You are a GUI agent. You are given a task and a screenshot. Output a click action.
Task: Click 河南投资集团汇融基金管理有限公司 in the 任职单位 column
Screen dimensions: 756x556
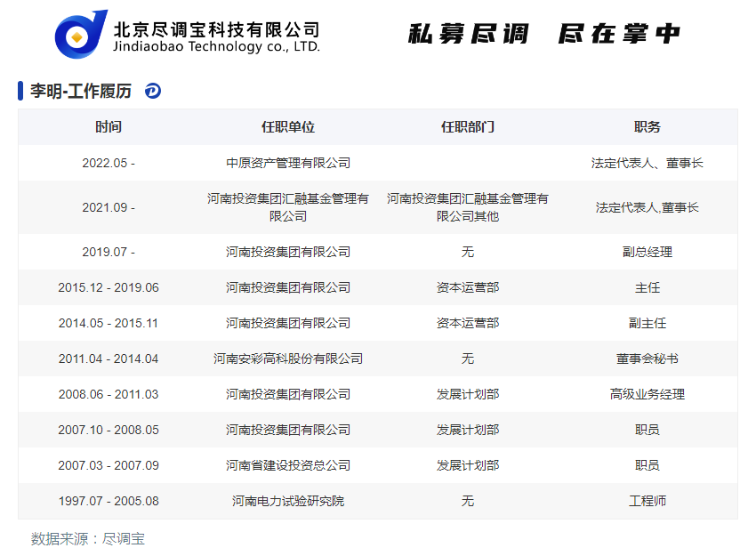(288, 207)
